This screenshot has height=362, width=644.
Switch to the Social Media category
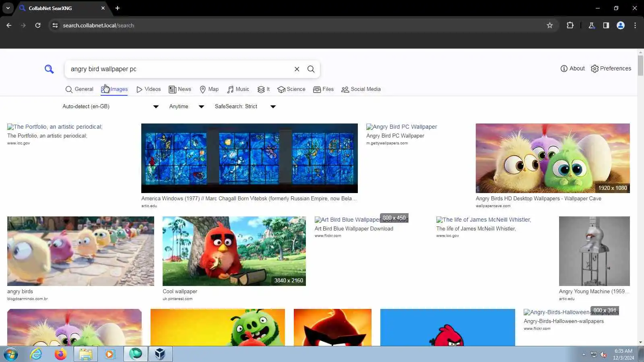pos(361,89)
